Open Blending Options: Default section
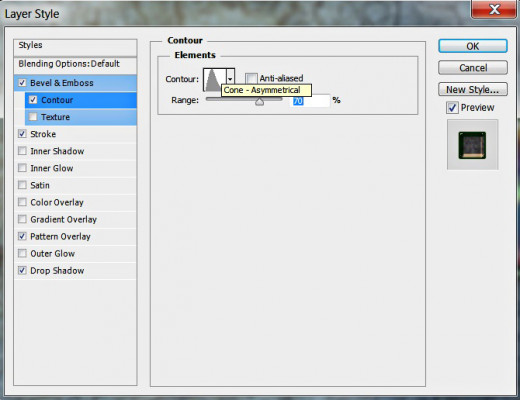Viewport: 520px width, 400px height. (75, 65)
